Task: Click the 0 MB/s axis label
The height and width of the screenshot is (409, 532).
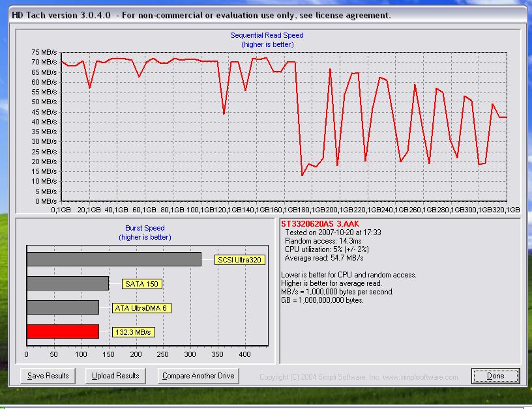Action: click(46, 201)
